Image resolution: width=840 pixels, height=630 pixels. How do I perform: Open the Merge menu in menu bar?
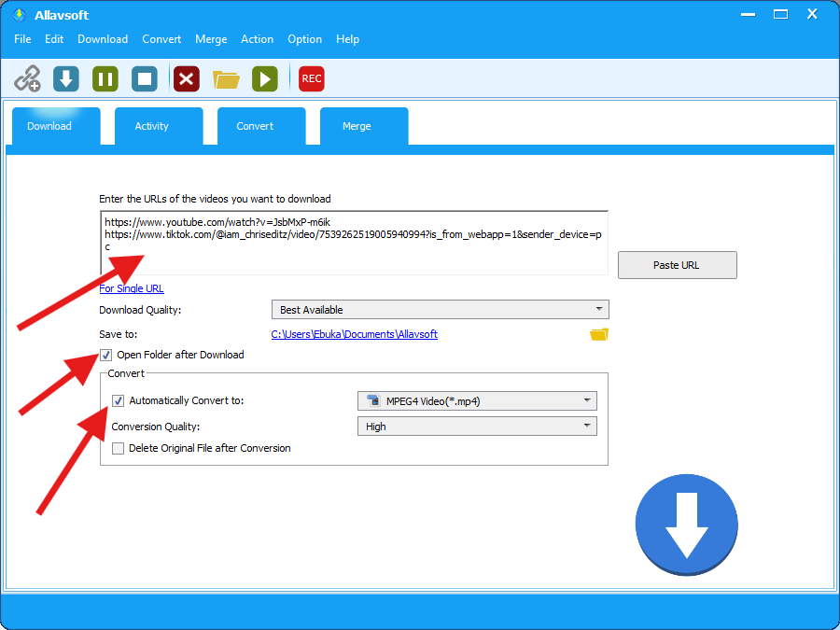click(211, 39)
